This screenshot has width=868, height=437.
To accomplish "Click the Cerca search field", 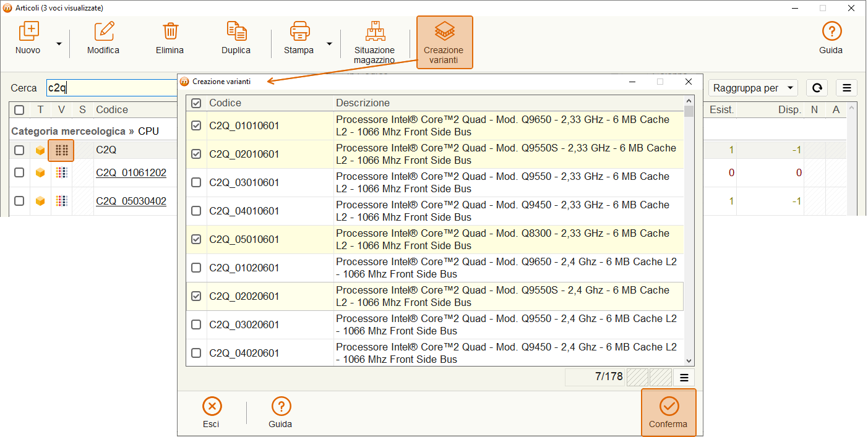I will click(x=111, y=88).
